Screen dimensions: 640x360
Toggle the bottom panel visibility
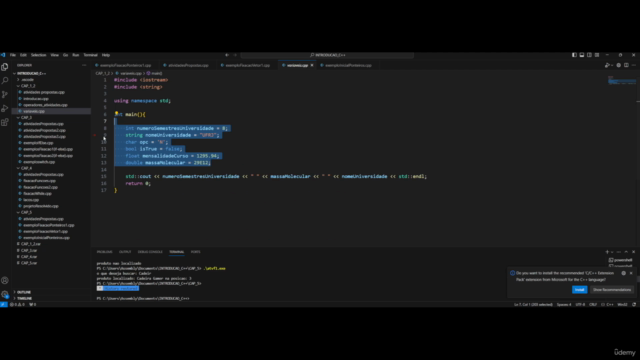(x=582, y=55)
